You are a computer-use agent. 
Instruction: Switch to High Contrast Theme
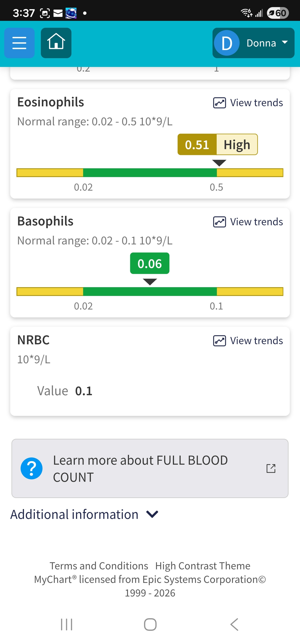pos(202,566)
